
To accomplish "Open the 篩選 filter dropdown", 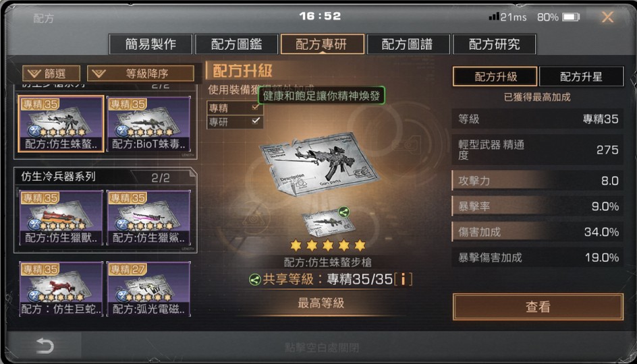I will [x=51, y=73].
